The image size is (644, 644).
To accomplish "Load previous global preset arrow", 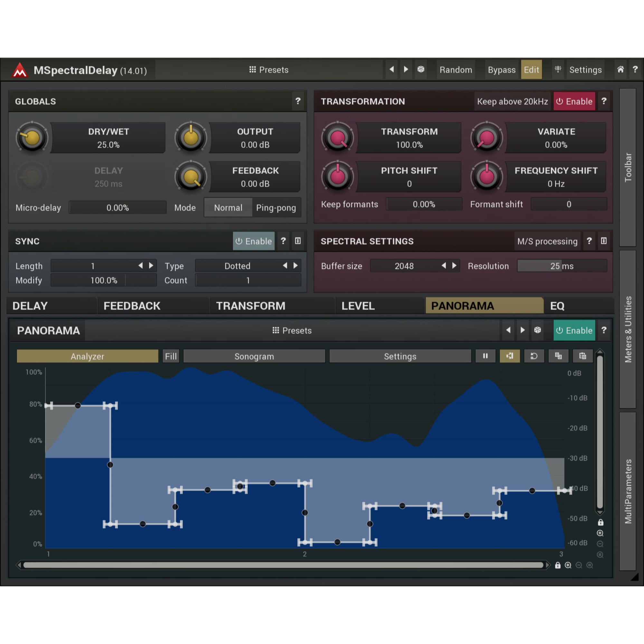I will click(x=392, y=69).
